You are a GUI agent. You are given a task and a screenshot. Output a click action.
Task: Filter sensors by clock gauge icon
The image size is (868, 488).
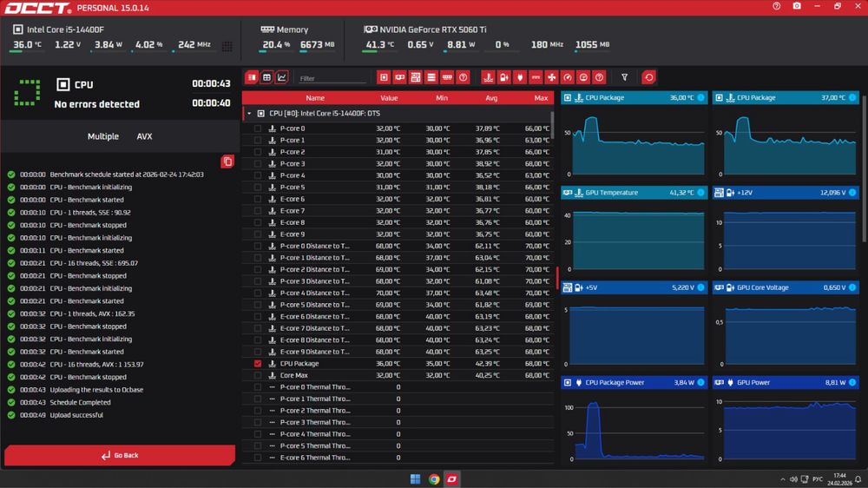pyautogui.click(x=568, y=77)
